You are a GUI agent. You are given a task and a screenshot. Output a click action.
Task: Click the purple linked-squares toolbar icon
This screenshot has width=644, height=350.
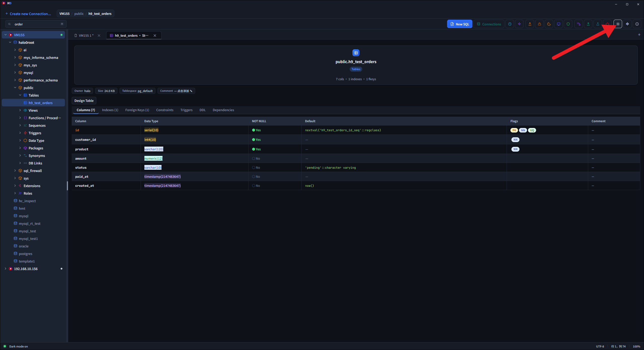coord(579,24)
